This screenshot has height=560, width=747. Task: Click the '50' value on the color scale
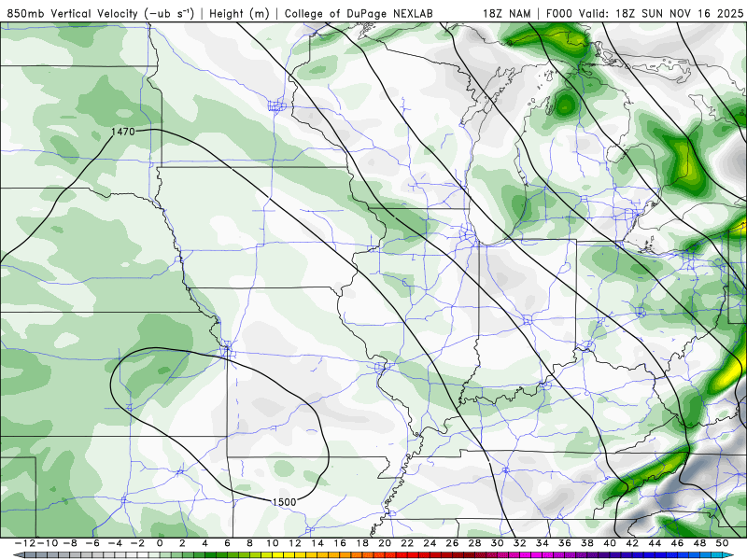click(x=722, y=543)
